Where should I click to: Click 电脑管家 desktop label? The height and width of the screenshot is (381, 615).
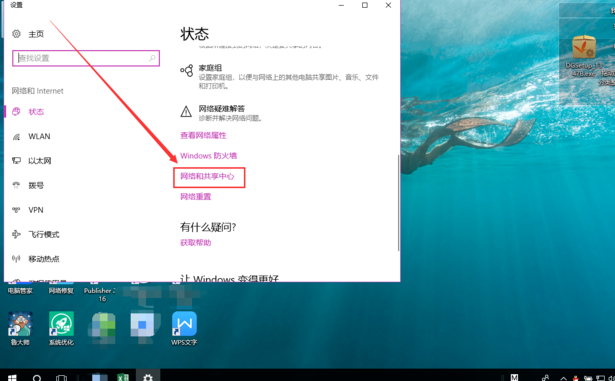click(20, 291)
